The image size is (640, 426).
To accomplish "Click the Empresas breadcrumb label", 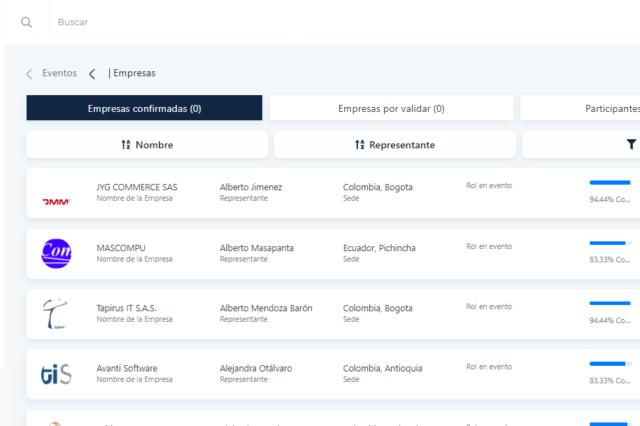I will pos(134,73).
